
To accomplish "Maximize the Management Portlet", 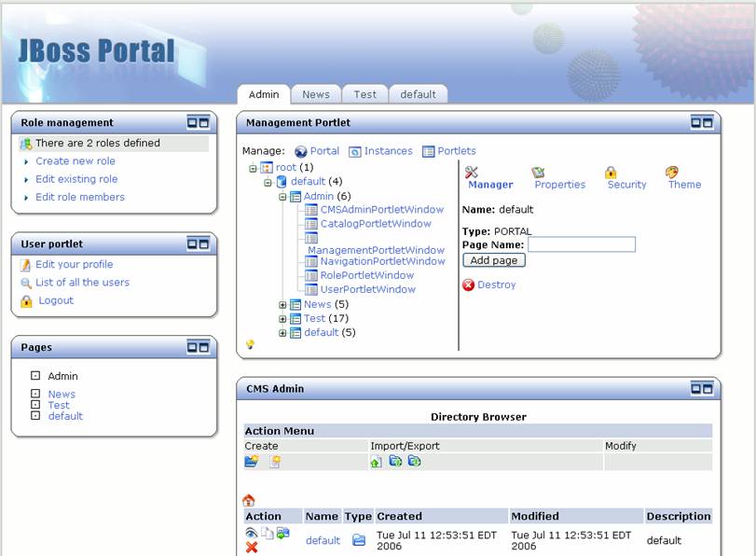I will 708,122.
